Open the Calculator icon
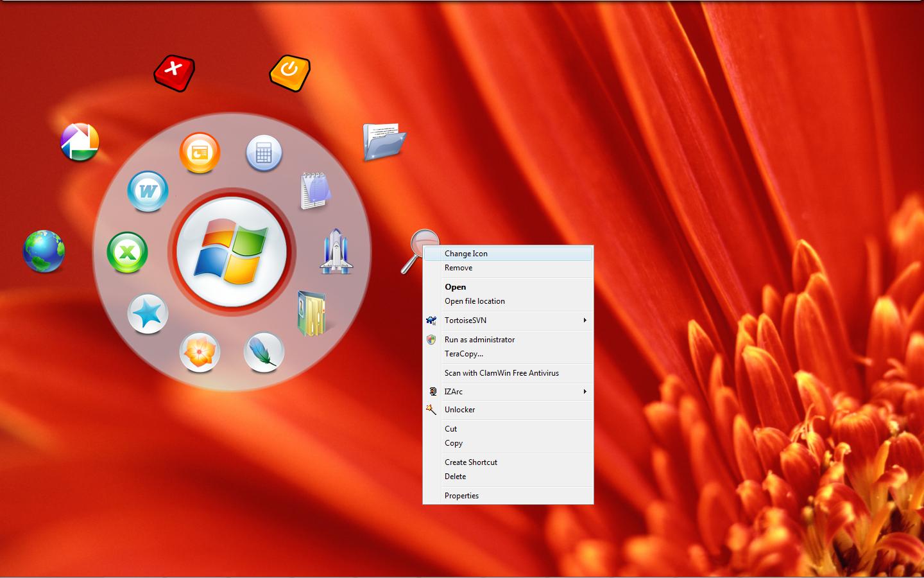 pos(264,152)
